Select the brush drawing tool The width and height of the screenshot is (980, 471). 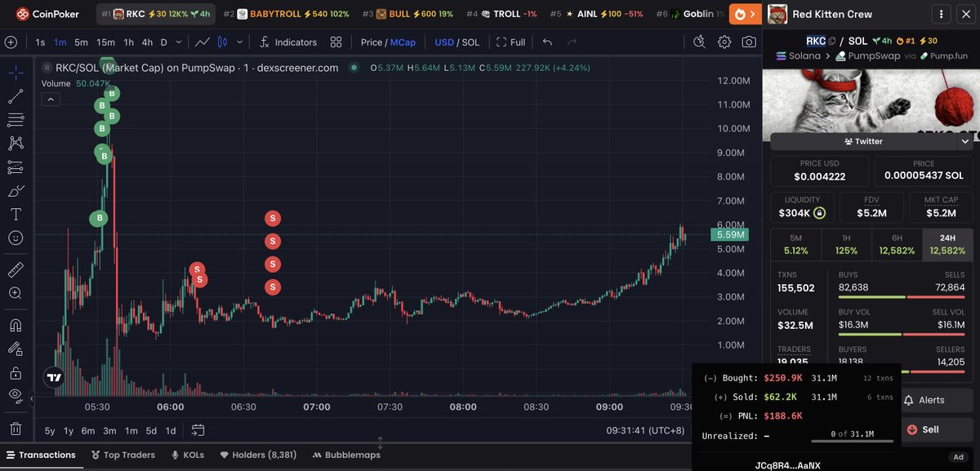click(x=16, y=191)
